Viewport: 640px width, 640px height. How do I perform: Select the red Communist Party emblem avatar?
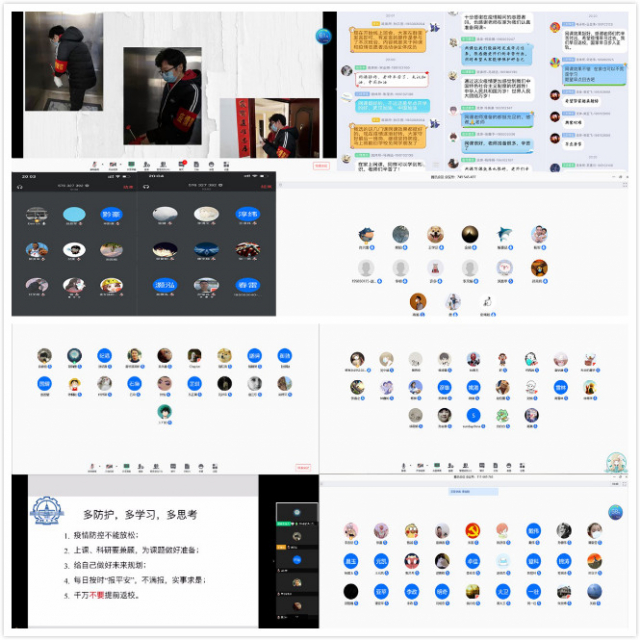[472, 531]
